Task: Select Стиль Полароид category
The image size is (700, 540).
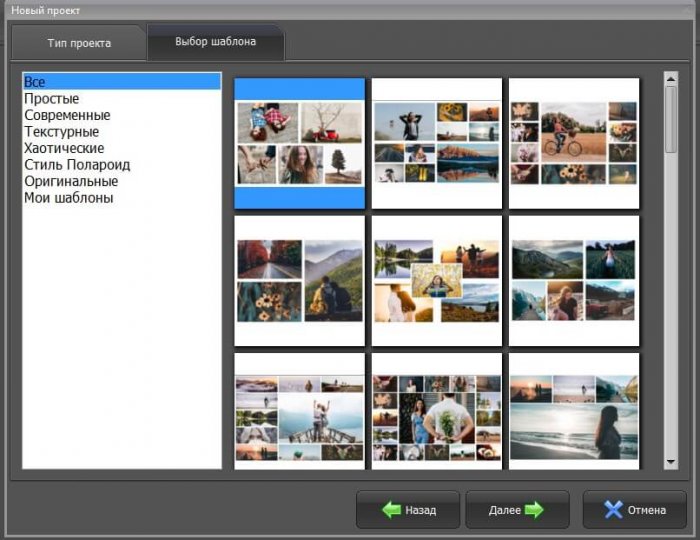Action: point(77,165)
